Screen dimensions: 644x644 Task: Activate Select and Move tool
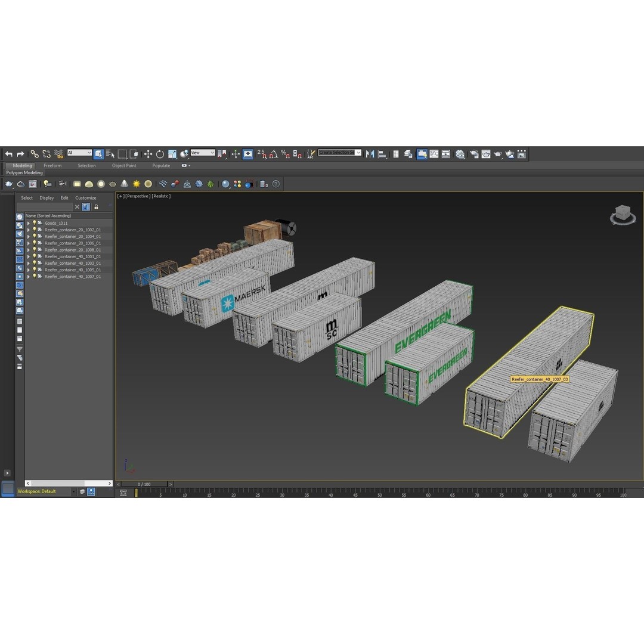point(148,154)
